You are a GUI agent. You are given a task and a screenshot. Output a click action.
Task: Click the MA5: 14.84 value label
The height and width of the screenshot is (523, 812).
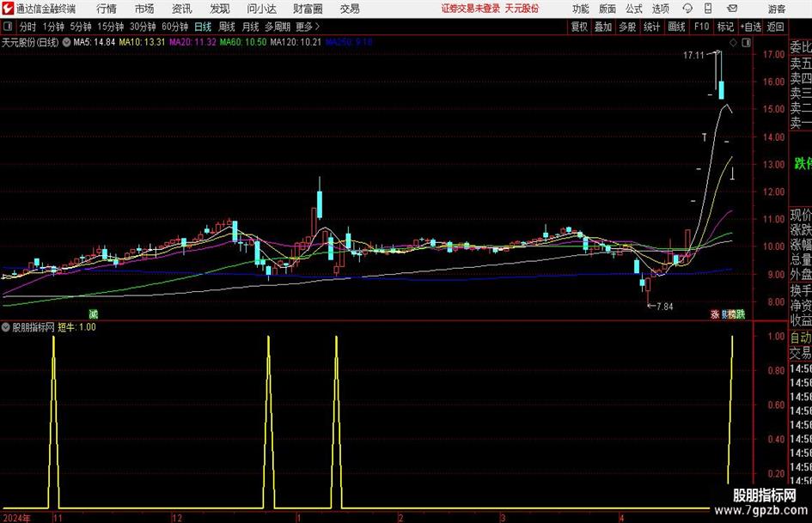[95, 42]
